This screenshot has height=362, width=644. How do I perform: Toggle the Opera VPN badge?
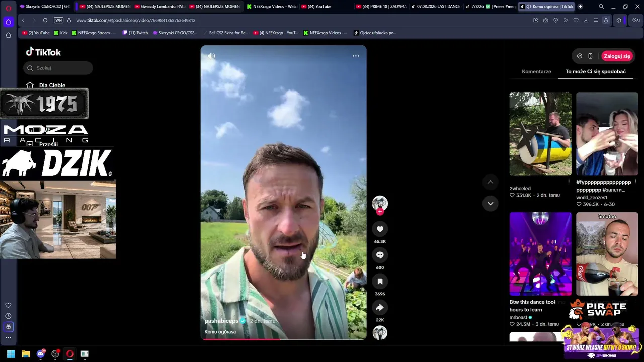click(x=58, y=20)
